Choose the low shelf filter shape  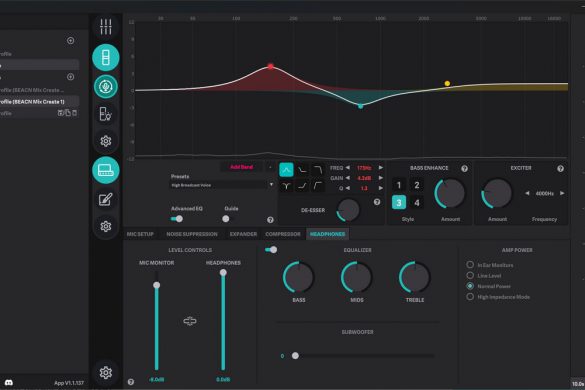[302, 170]
